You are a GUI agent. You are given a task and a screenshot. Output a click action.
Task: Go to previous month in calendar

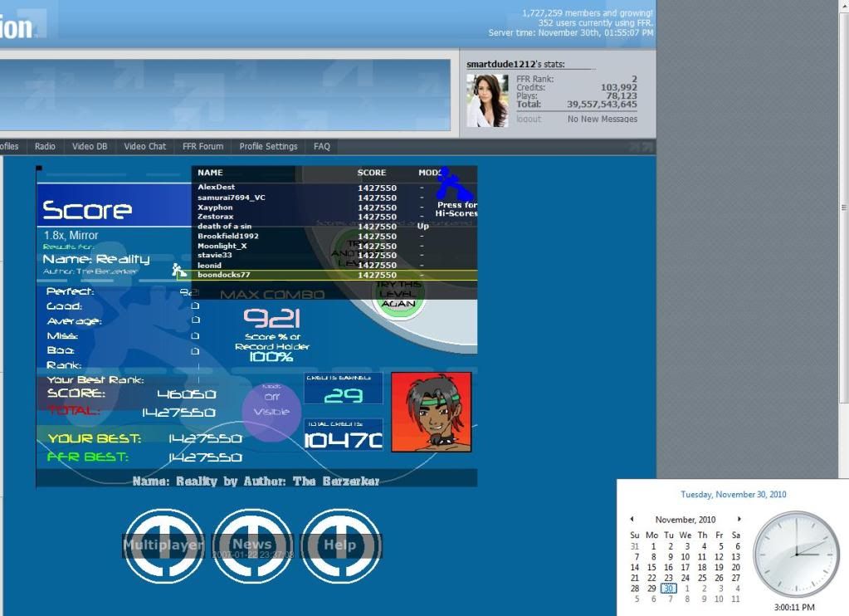click(x=632, y=520)
